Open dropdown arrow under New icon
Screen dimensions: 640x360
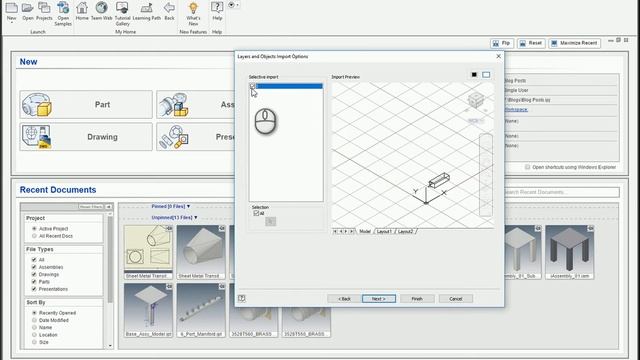coord(11,23)
